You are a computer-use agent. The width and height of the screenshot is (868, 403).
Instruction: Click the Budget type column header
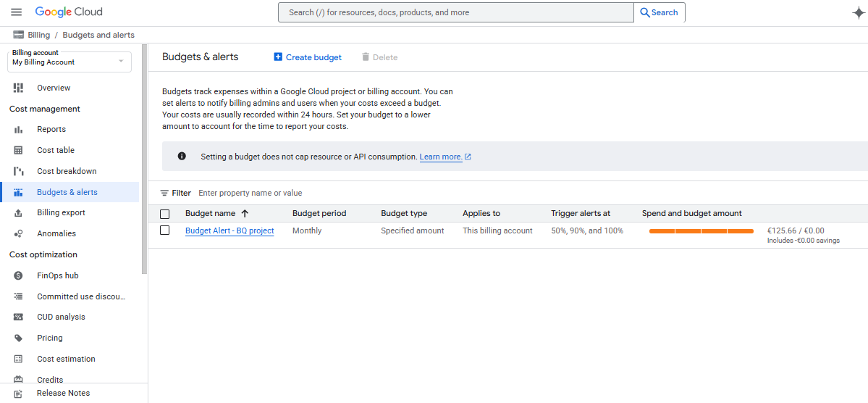[404, 213]
